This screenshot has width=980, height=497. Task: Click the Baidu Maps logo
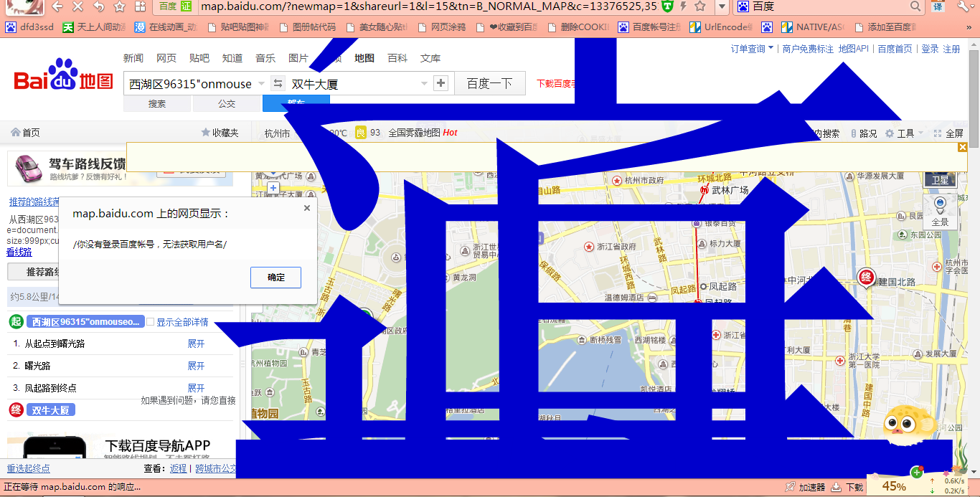click(64, 75)
